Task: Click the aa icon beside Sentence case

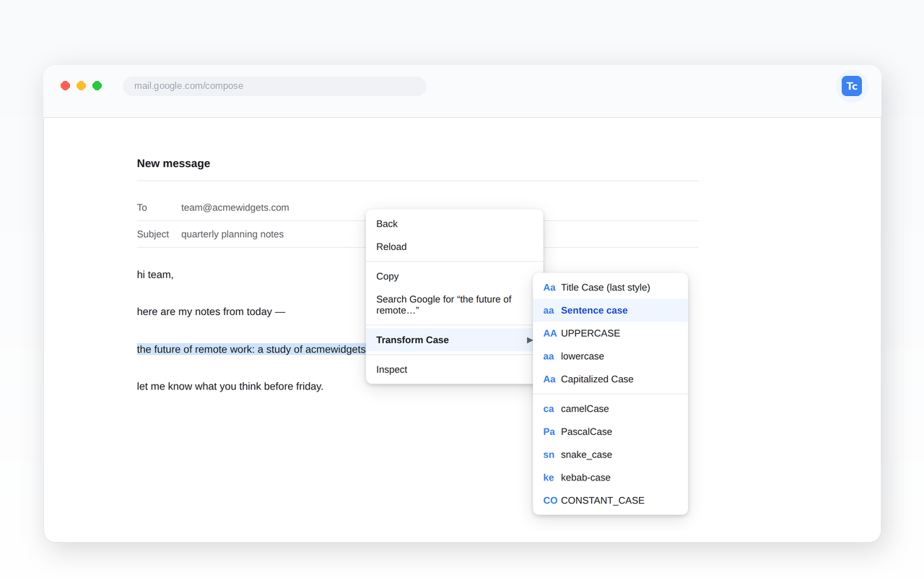Action: (549, 311)
